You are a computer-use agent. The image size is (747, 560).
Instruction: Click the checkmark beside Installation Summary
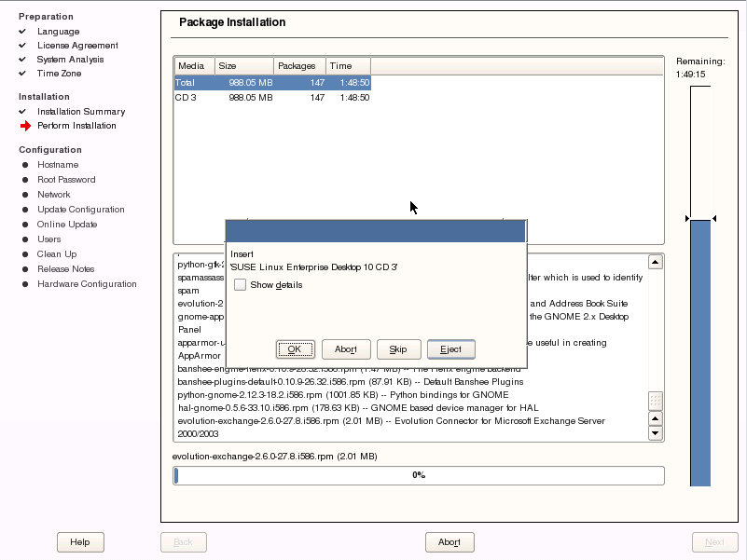click(x=22, y=112)
